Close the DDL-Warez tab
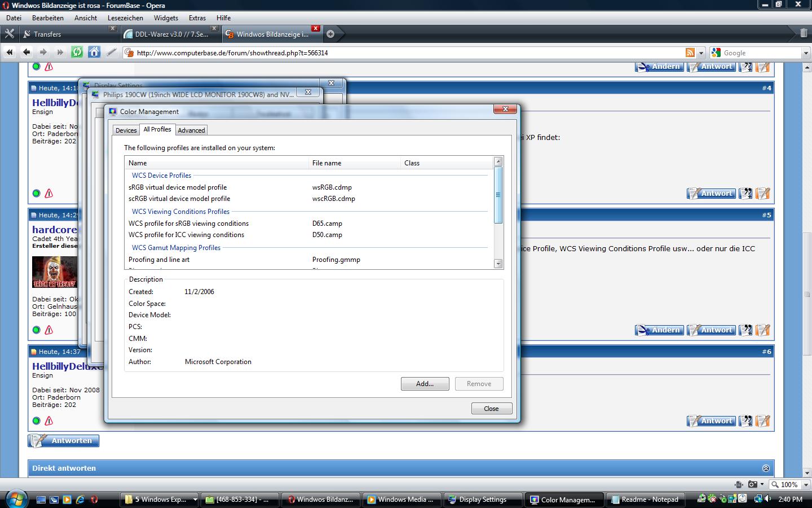The image size is (812, 508). [214, 28]
